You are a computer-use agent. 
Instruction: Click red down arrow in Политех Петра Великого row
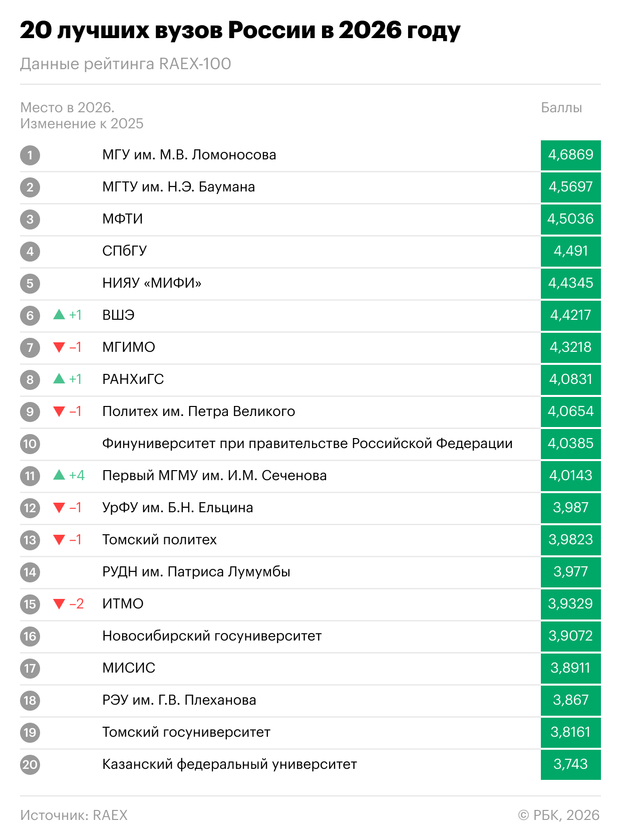coord(59,411)
